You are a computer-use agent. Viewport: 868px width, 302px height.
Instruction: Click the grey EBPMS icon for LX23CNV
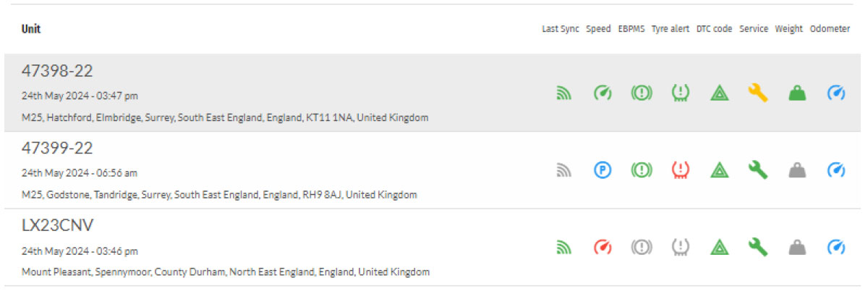pyautogui.click(x=641, y=248)
